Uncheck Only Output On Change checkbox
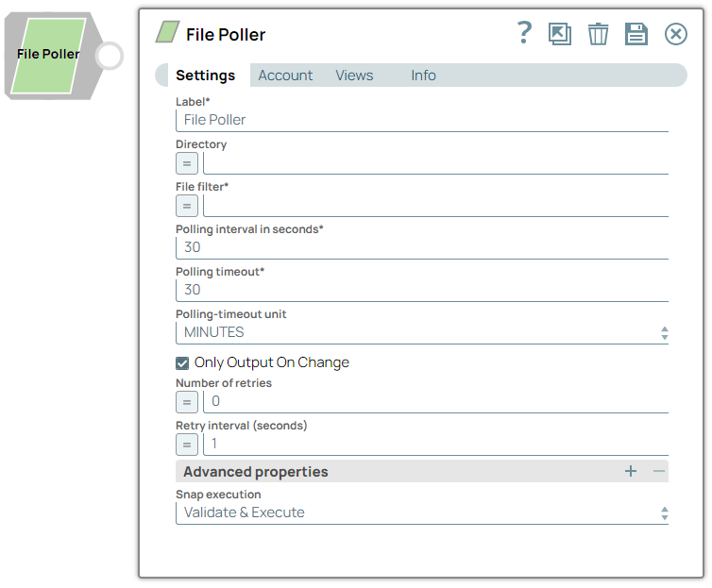The image size is (712, 588). pyautogui.click(x=182, y=362)
